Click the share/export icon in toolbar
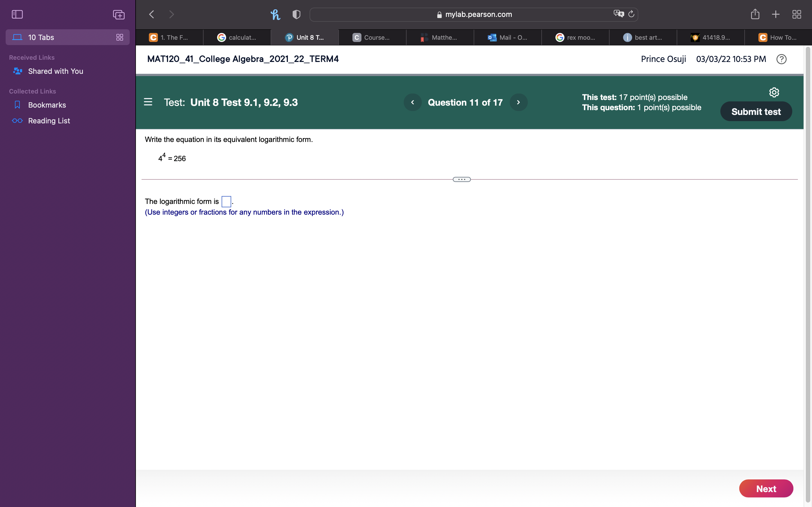Viewport: 812px width, 507px height. 756,14
